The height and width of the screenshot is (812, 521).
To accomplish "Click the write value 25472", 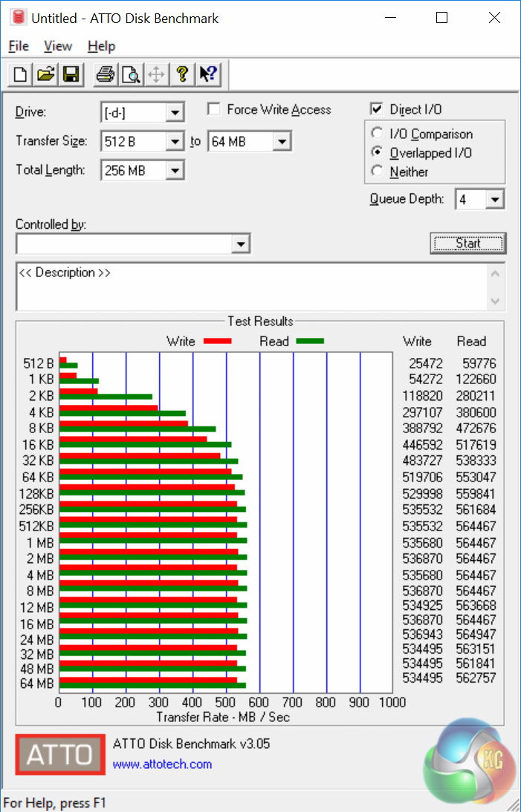I will (x=426, y=363).
